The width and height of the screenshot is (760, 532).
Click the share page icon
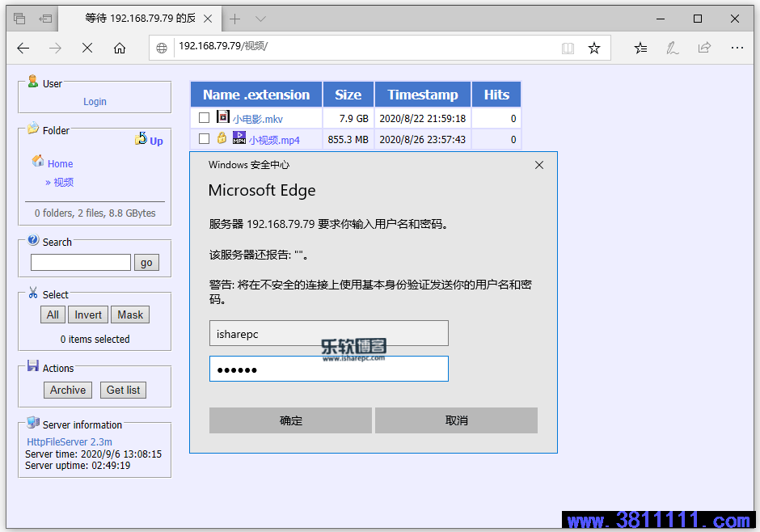[704, 48]
